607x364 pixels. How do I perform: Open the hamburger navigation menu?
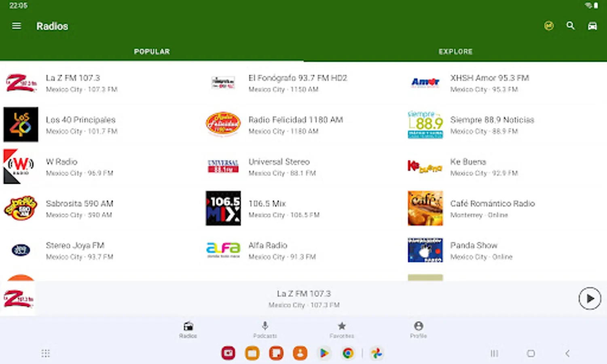click(x=17, y=26)
